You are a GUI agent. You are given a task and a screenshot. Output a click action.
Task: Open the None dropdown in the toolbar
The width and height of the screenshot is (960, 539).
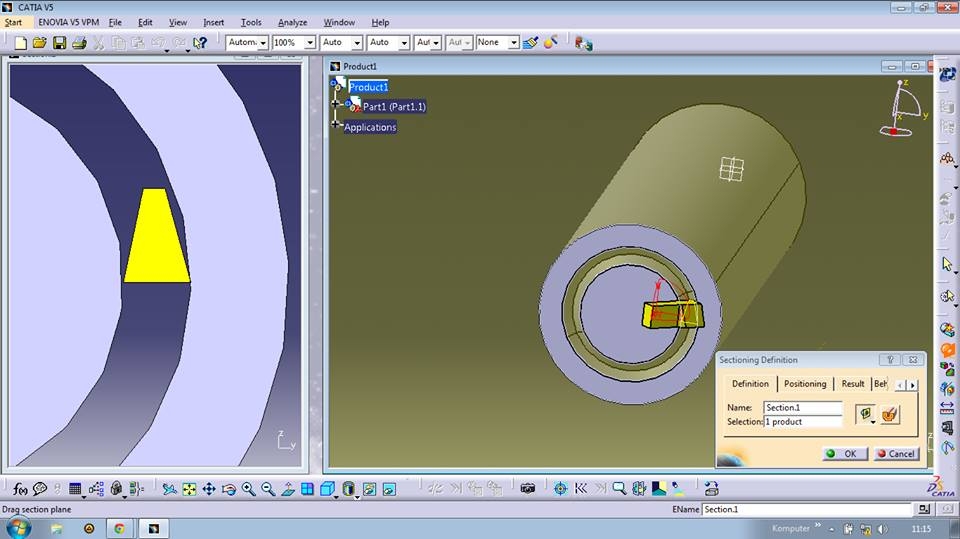[x=514, y=43]
